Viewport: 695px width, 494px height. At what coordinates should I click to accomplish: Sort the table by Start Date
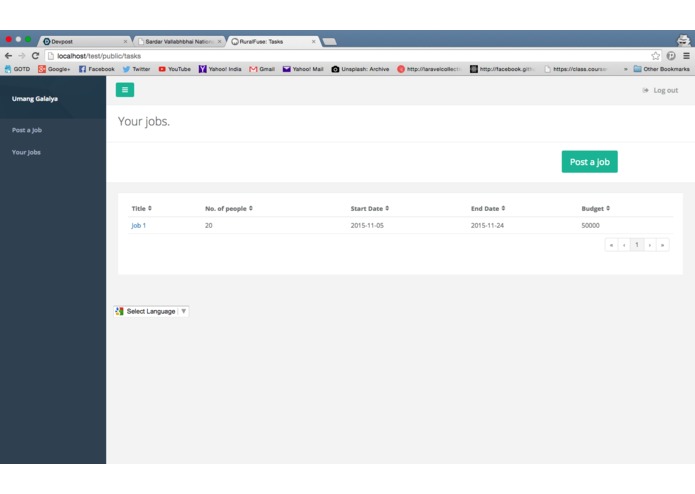point(370,208)
